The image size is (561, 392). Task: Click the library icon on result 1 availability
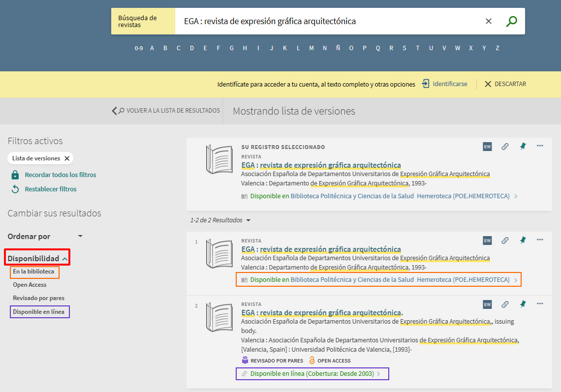(245, 280)
